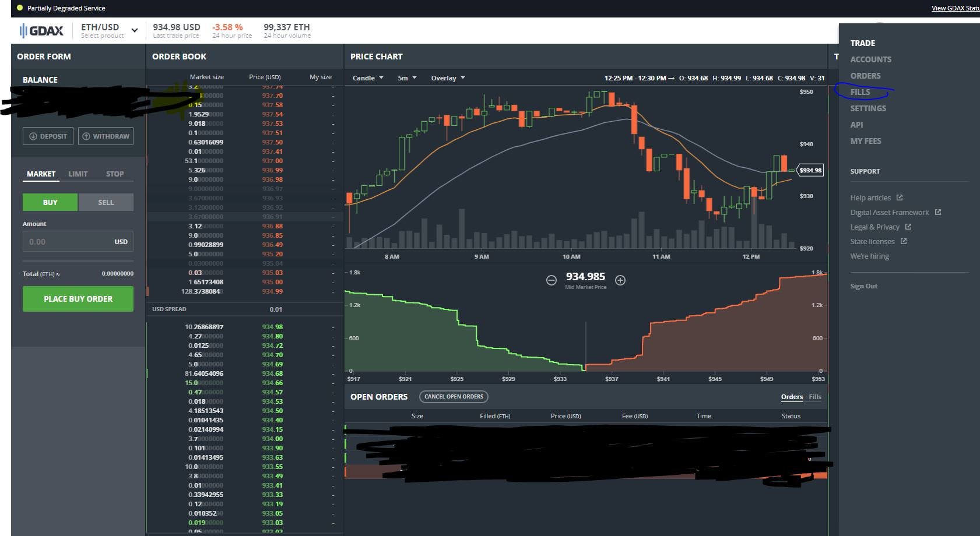Zoom out depth chart with minus icon

pyautogui.click(x=551, y=280)
